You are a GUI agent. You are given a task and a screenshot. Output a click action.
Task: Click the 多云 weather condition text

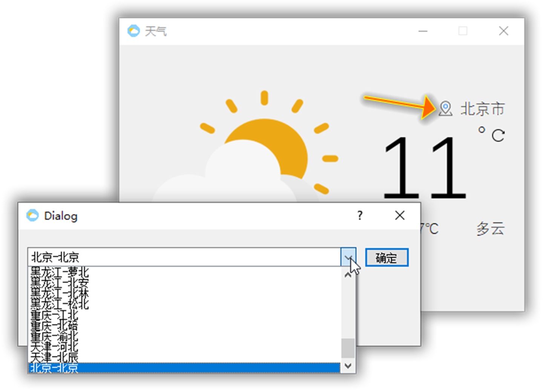(489, 228)
